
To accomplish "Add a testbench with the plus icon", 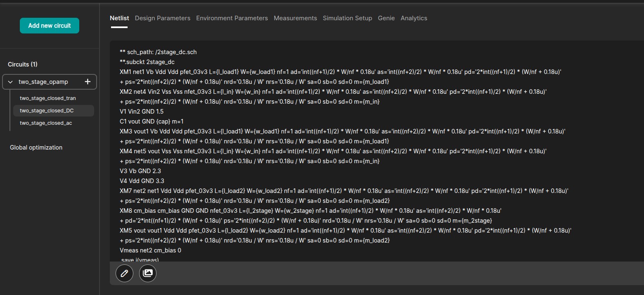I will point(88,82).
